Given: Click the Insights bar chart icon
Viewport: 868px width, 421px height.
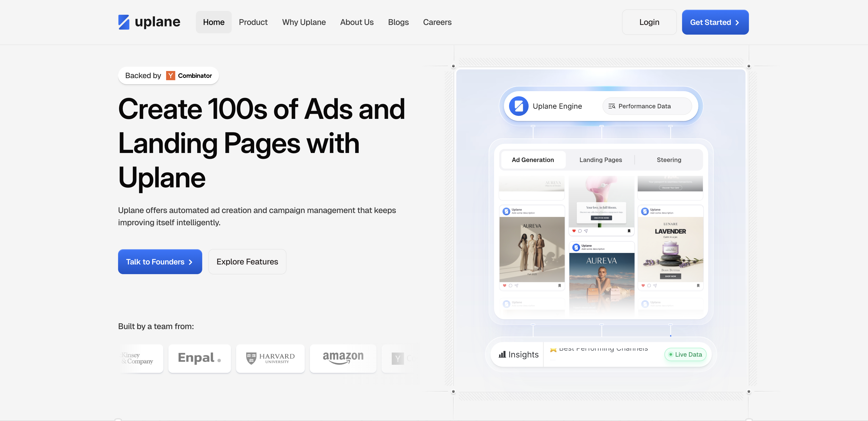Looking at the screenshot, I should [502, 354].
